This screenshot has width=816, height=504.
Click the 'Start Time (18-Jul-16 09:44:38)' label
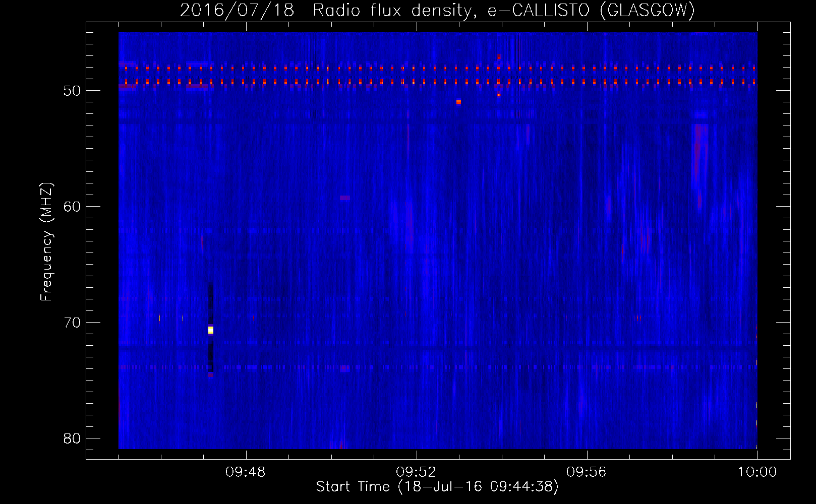[437, 487]
